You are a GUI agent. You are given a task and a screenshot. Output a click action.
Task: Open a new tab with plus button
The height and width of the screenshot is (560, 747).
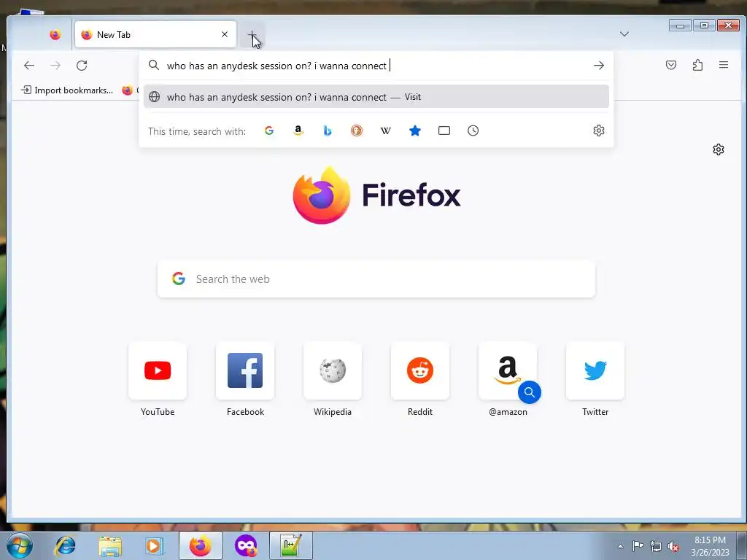[x=252, y=35]
